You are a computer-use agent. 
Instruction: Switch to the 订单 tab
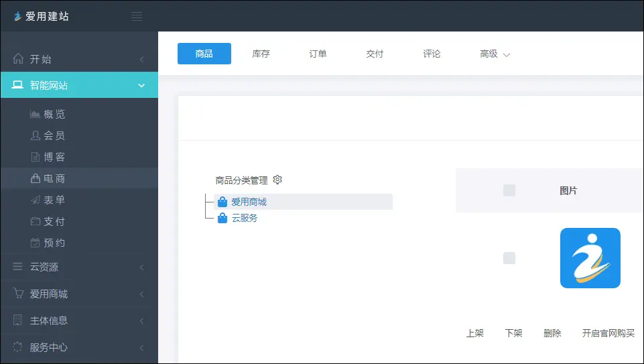(x=318, y=54)
